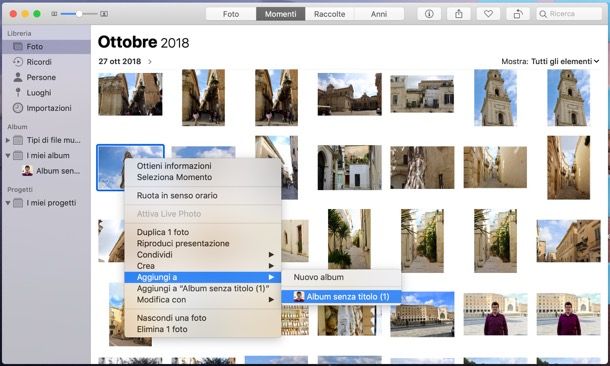Click the yellow minimize window button

click(x=25, y=14)
